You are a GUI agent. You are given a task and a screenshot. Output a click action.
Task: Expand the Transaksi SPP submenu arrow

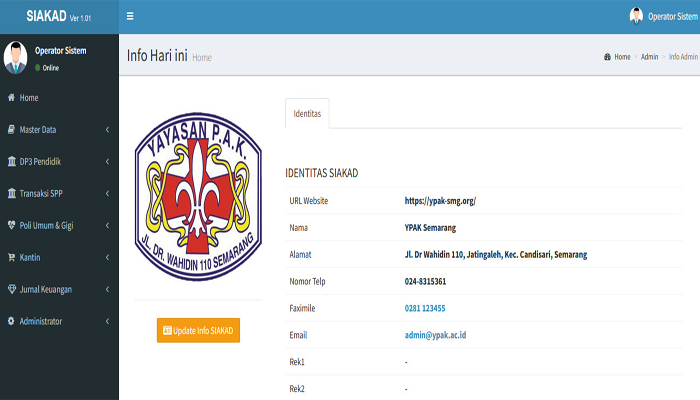107,193
